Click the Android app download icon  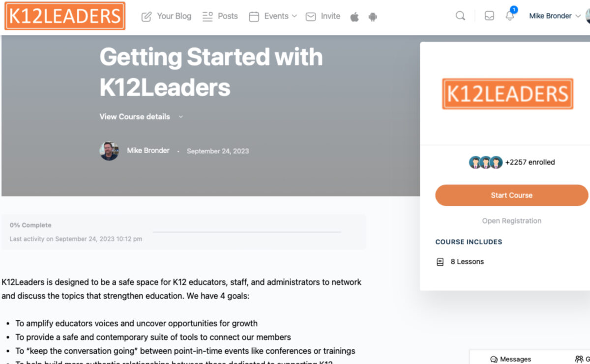point(373,17)
